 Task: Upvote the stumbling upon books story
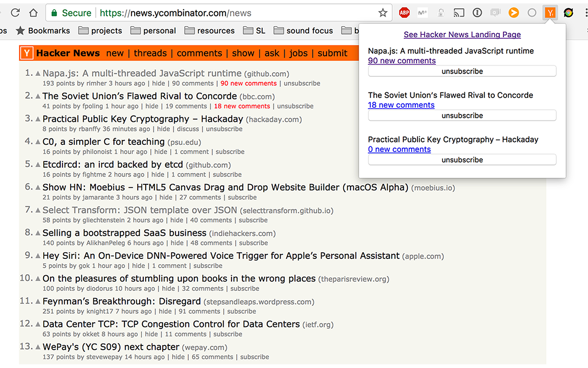[38, 279]
